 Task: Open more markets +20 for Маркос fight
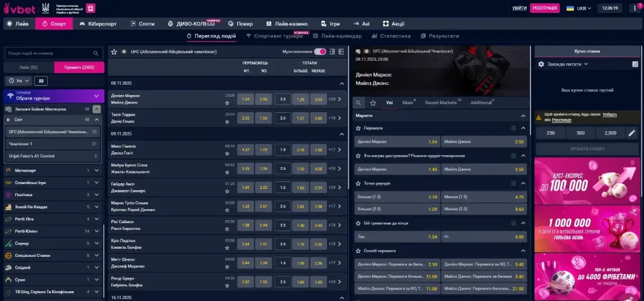pyautogui.click(x=334, y=99)
